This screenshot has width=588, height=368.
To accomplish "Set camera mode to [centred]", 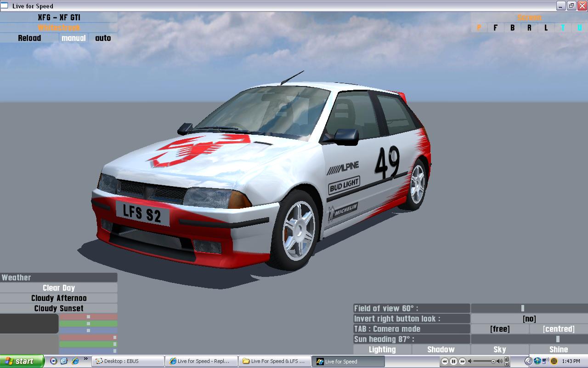I will pos(559,329).
